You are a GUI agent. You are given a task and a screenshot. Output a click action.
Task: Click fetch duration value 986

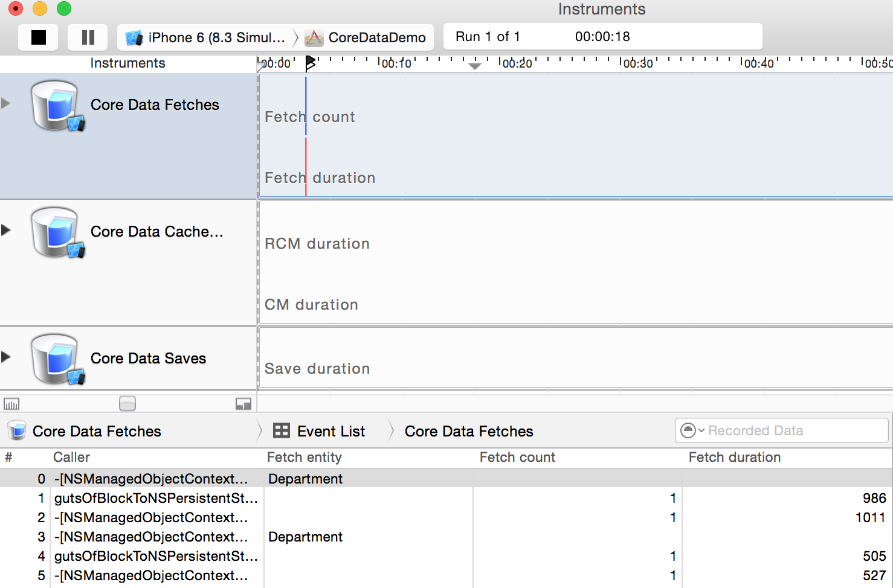click(874, 498)
